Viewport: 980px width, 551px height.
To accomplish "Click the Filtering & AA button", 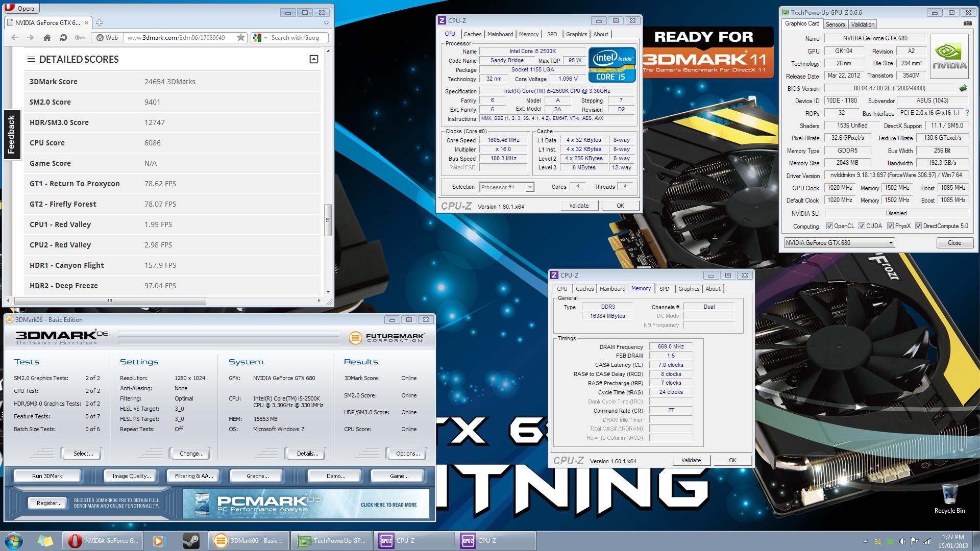I will click(194, 476).
